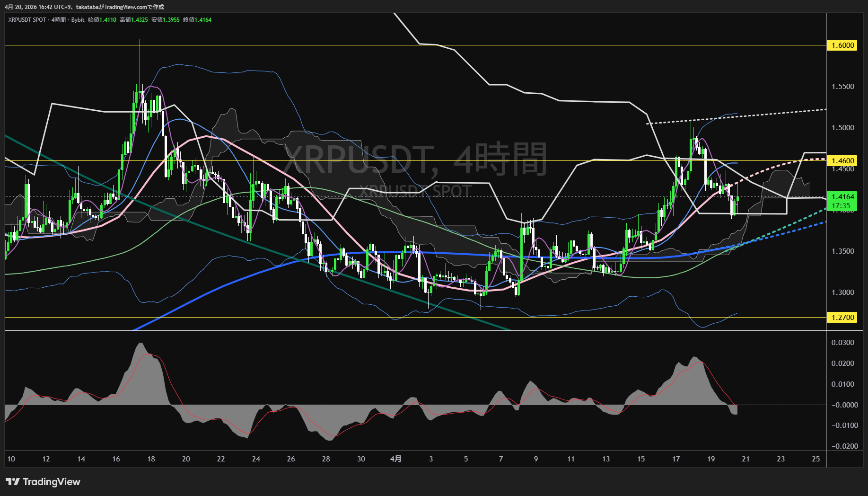
Task: Click the date 13 on the time axis
Action: (605, 459)
